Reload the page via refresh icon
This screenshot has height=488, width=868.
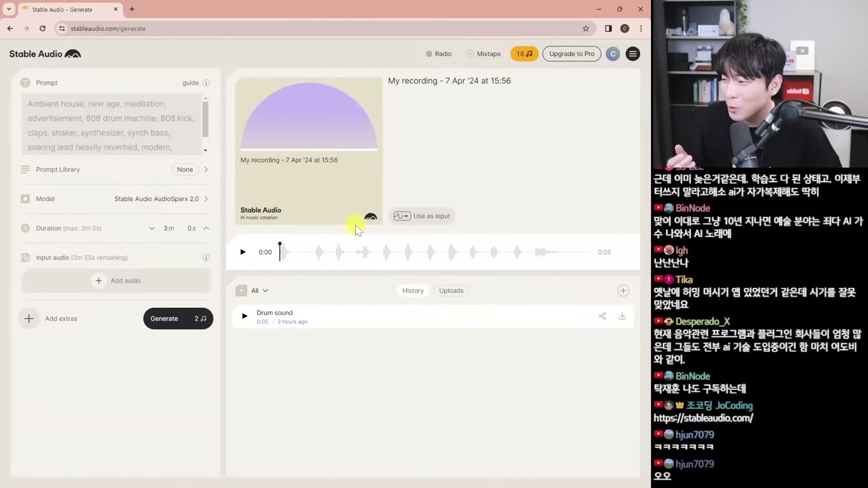click(x=43, y=28)
